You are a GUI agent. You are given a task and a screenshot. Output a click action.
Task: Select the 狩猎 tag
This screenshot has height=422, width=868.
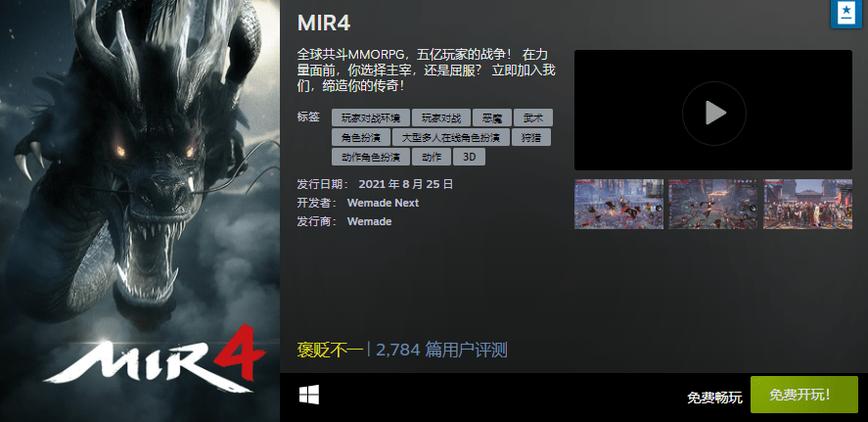point(530,137)
